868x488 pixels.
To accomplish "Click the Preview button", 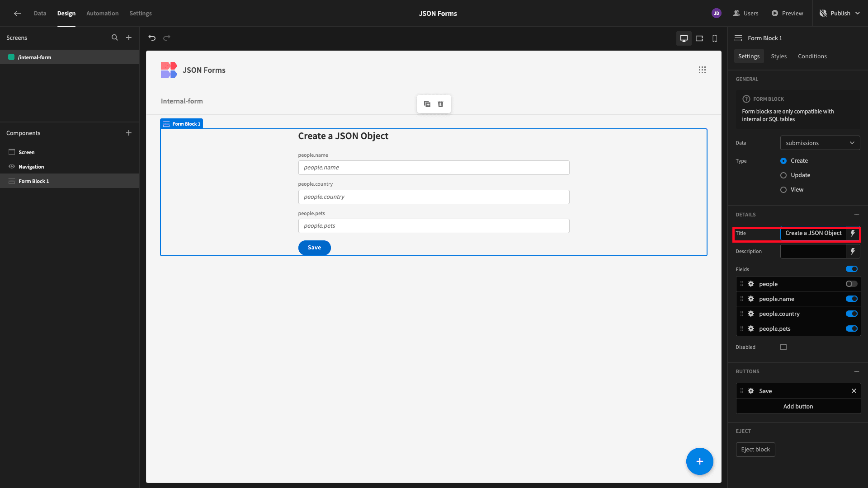I will tap(787, 14).
